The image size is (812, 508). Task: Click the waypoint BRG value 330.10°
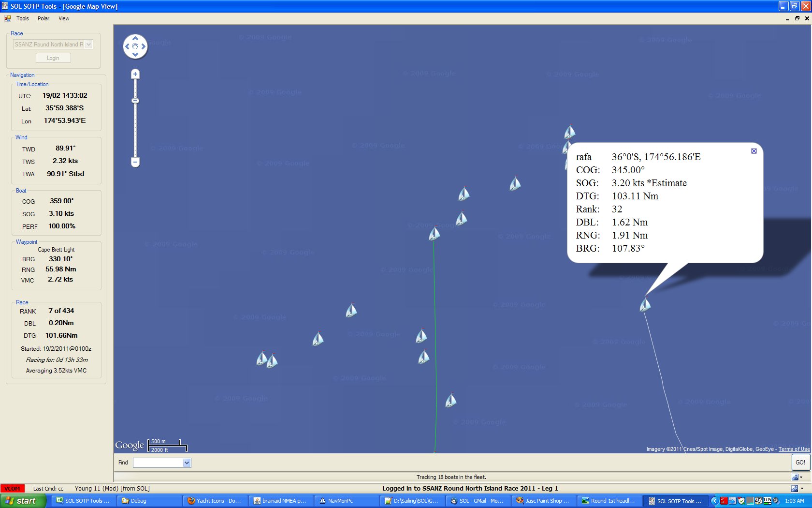tap(60, 259)
